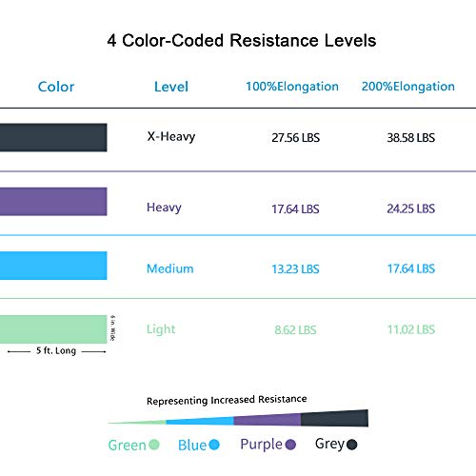Screen dimensions: 476x476
Task: Select the blue Medium color bar
Action: click(x=53, y=266)
